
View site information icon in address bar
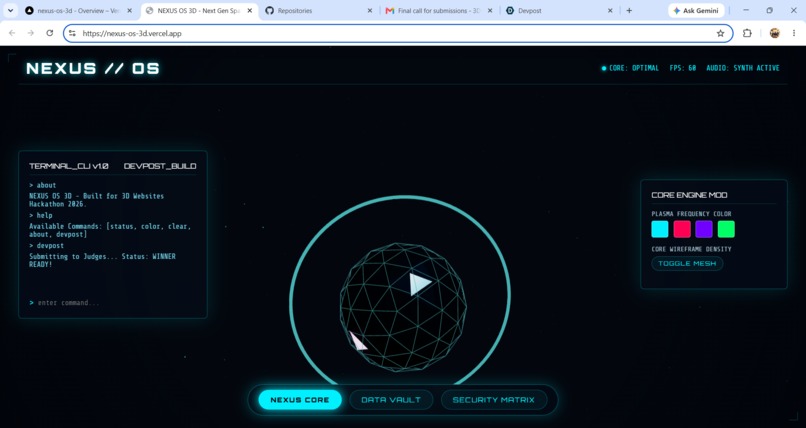click(x=72, y=33)
